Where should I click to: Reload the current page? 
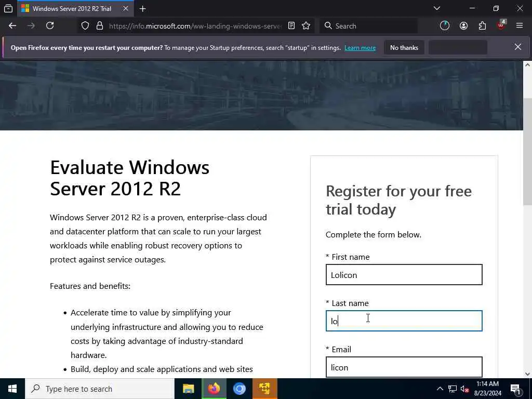50,26
